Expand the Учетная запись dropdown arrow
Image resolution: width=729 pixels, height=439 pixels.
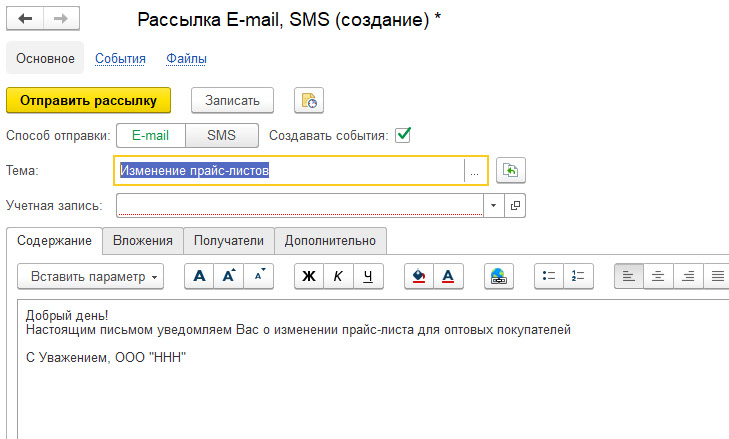tap(494, 206)
